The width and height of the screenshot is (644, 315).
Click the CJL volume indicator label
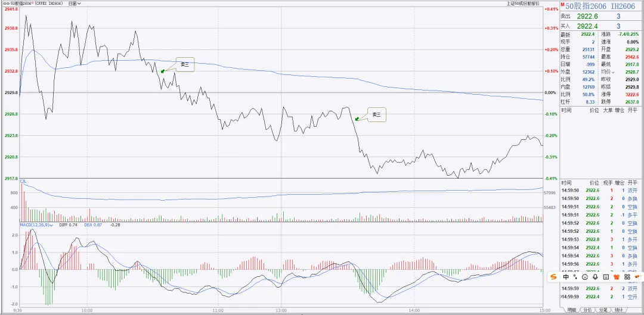23,181
